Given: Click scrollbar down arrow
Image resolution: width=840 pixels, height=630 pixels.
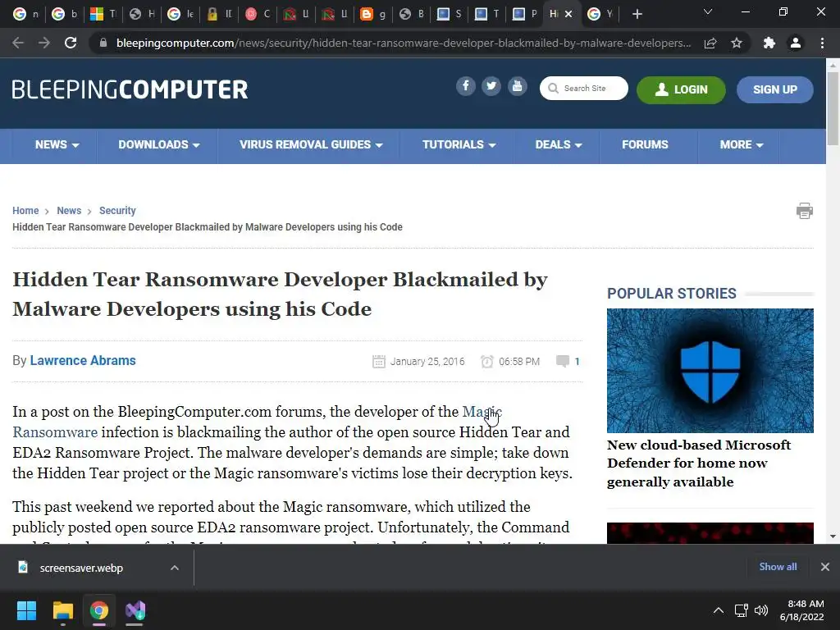Looking at the screenshot, I should (833, 536).
